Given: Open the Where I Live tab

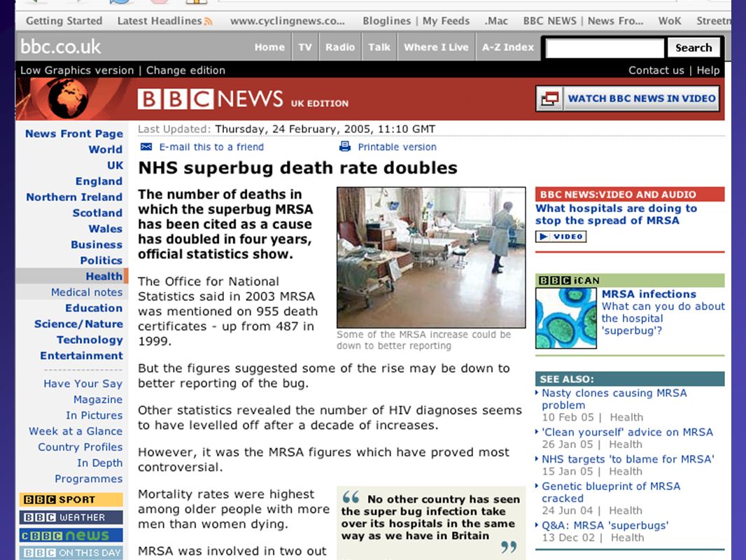Looking at the screenshot, I should click(x=436, y=47).
